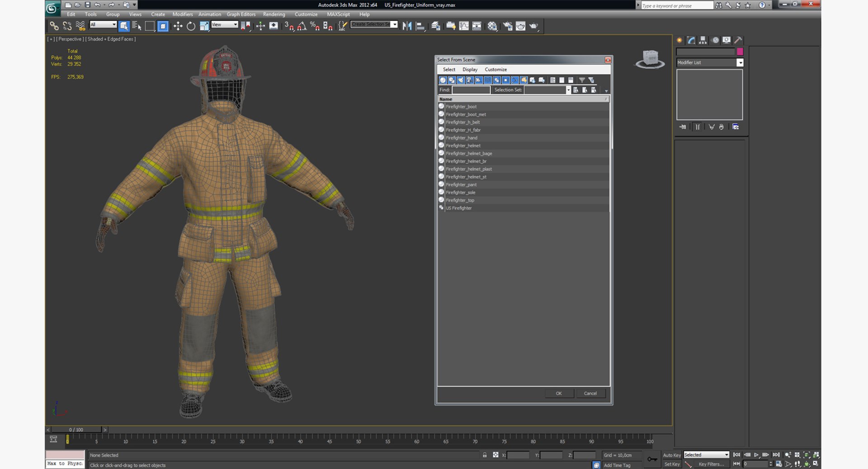Click the Set Key button
Screen dimensions: 868x469
pyautogui.click(x=672, y=464)
